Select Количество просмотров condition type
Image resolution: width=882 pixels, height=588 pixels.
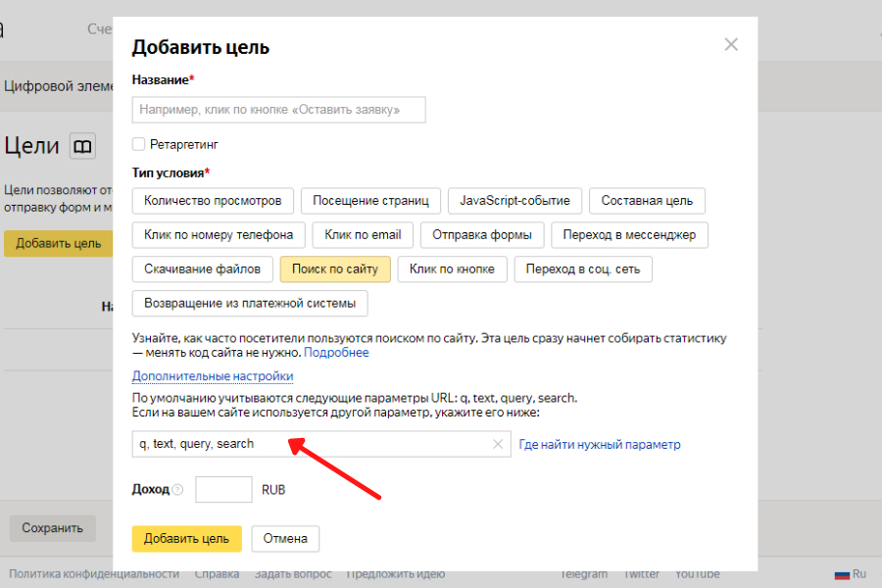click(213, 201)
